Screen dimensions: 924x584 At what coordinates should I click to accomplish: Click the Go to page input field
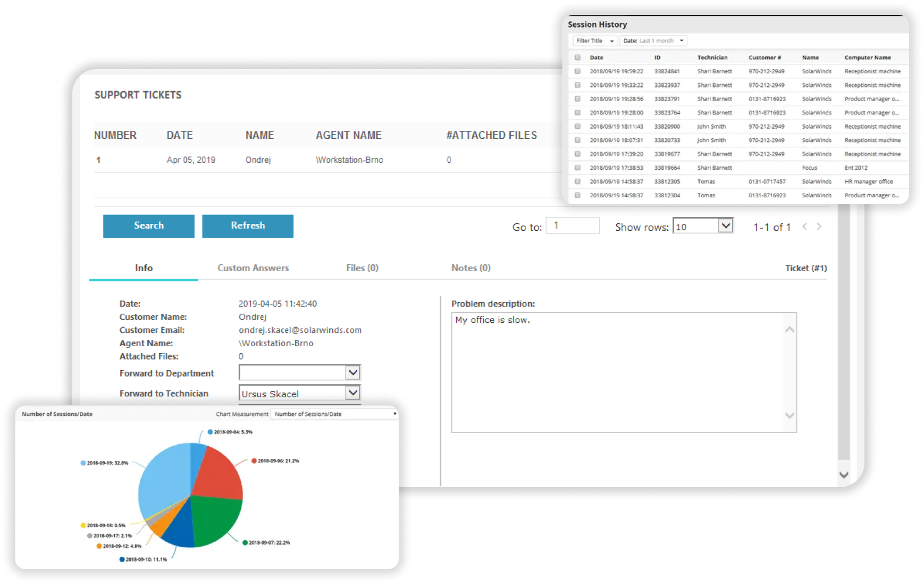click(x=573, y=226)
